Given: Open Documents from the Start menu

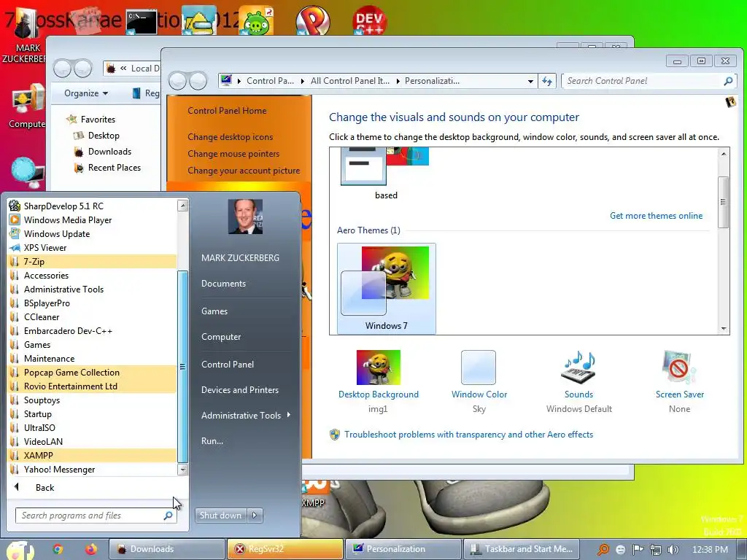Looking at the screenshot, I should pos(223,284).
